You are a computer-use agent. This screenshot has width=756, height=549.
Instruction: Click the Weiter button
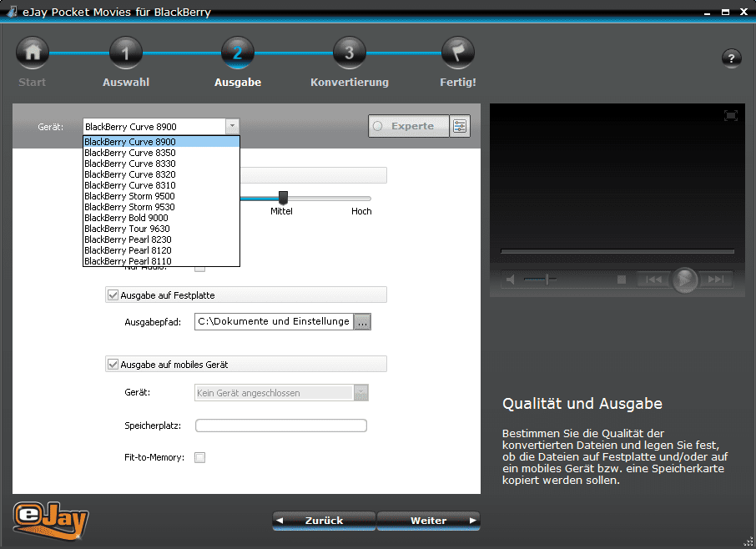(428, 521)
